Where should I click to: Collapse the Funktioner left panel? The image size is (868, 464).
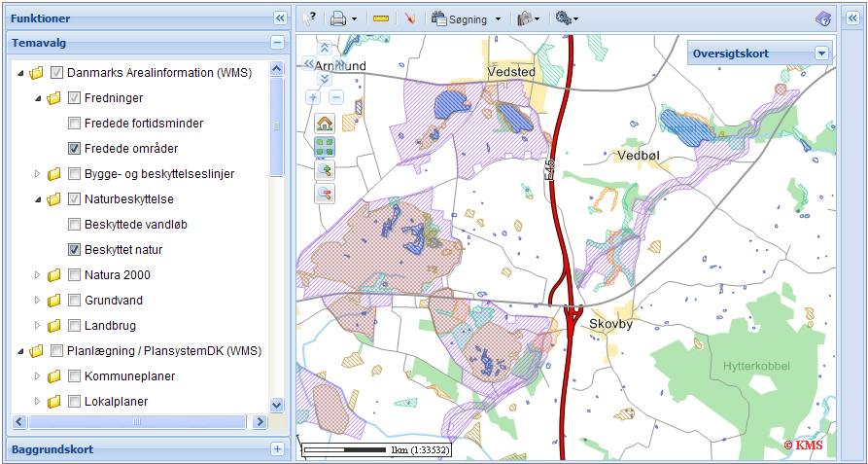(x=280, y=18)
